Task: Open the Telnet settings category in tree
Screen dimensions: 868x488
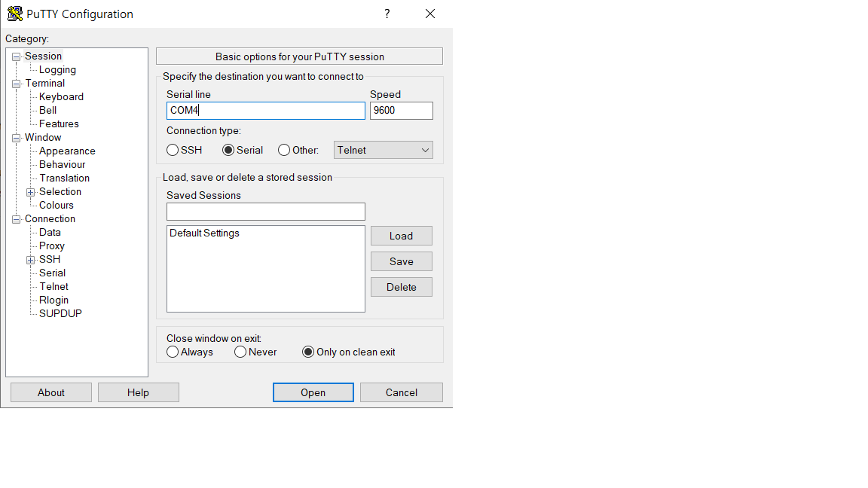Action: (53, 287)
